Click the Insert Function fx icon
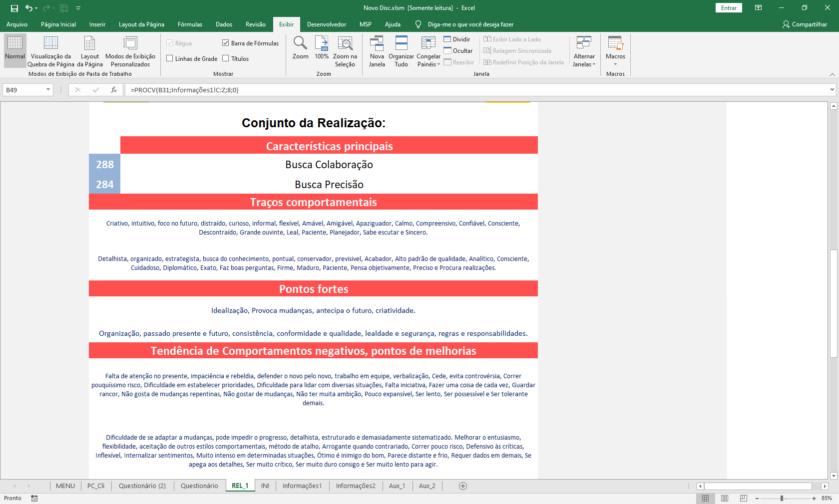 [114, 90]
